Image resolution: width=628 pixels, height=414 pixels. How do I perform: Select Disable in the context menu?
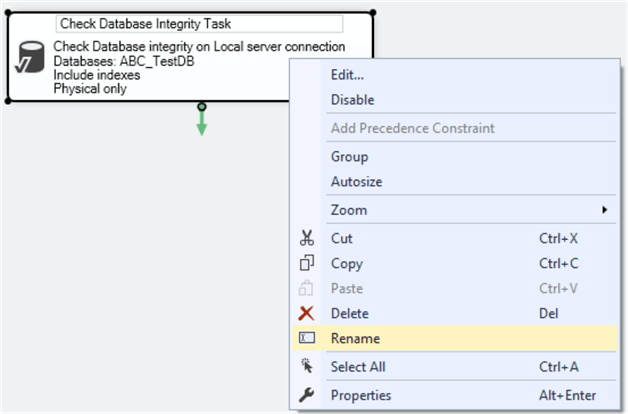352,100
